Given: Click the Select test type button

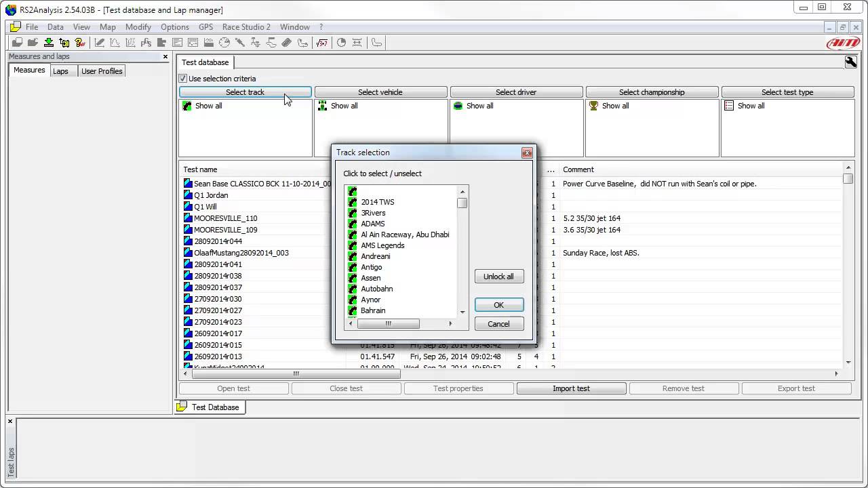Looking at the screenshot, I should point(787,92).
